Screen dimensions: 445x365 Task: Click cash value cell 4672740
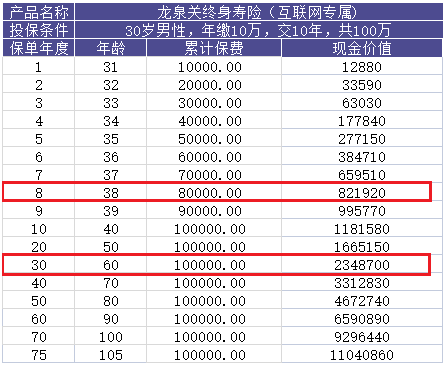click(362, 301)
